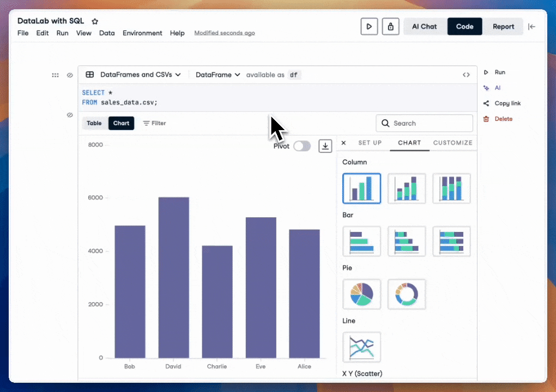Click the df variable name tag

point(294,75)
